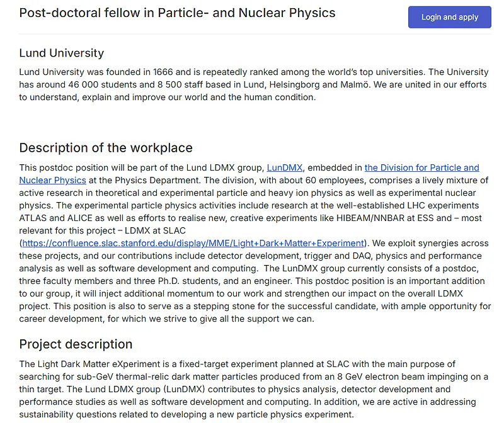Open the LunDMX link
Image resolution: width=504 pixels, height=423 pixels.
[285, 167]
